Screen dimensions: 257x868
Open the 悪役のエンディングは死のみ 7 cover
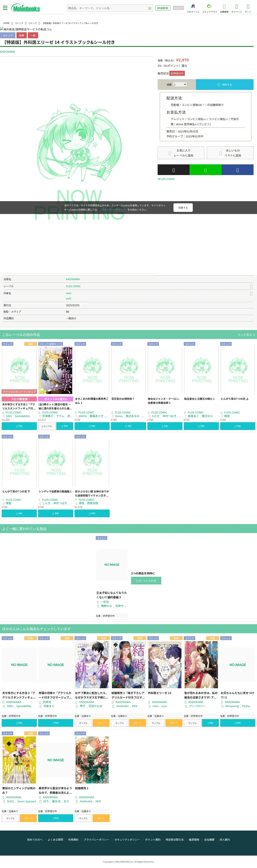coord(19,760)
